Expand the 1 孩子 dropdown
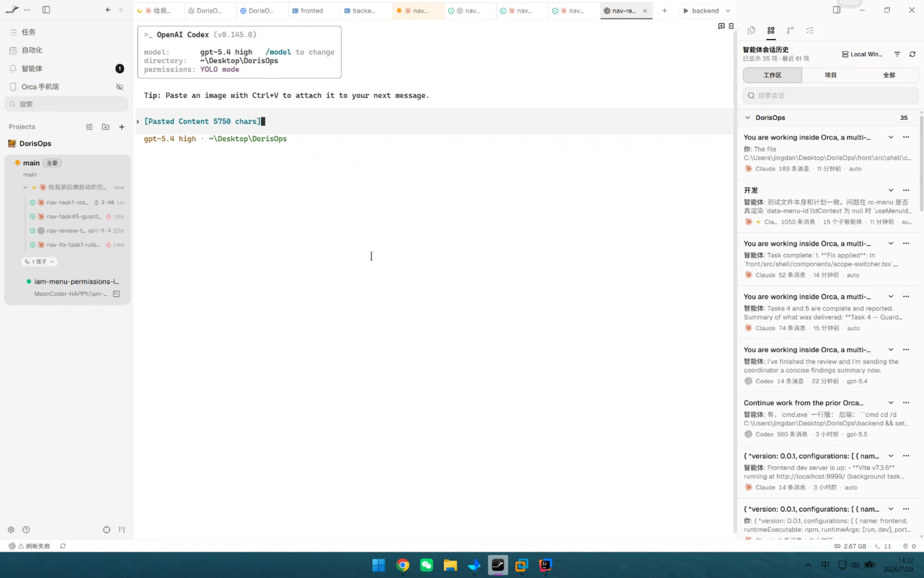Screen dimensions: 924x578 39,262
